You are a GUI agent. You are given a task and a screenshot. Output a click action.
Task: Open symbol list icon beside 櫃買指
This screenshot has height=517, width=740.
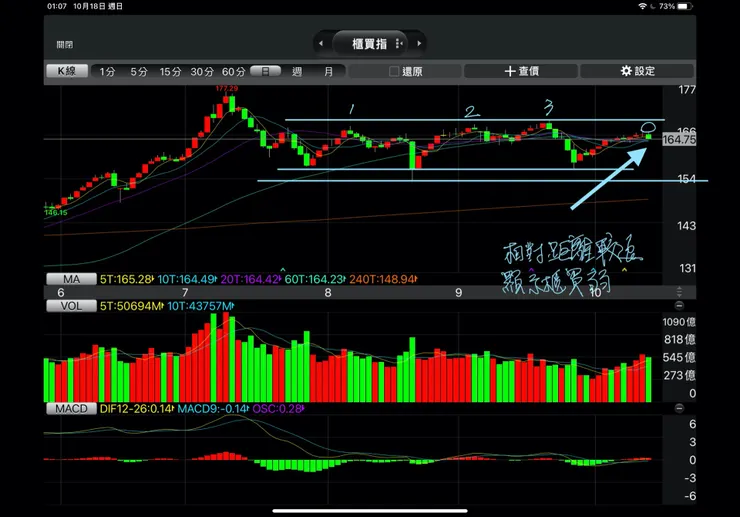[x=399, y=43]
